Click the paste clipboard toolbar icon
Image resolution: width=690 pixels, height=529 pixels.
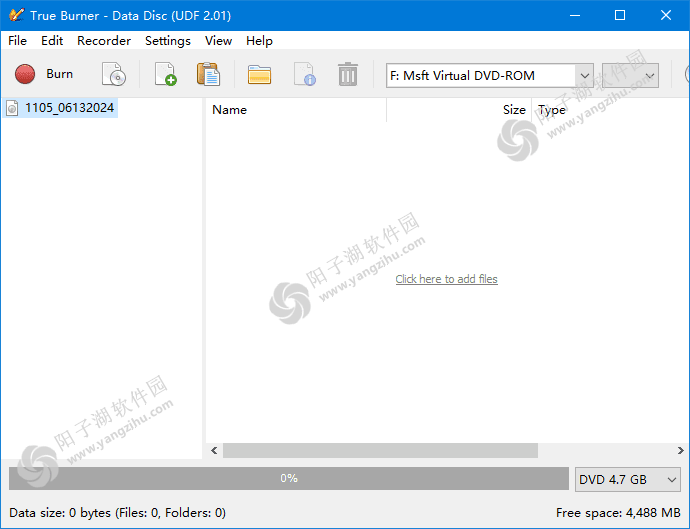(x=208, y=74)
